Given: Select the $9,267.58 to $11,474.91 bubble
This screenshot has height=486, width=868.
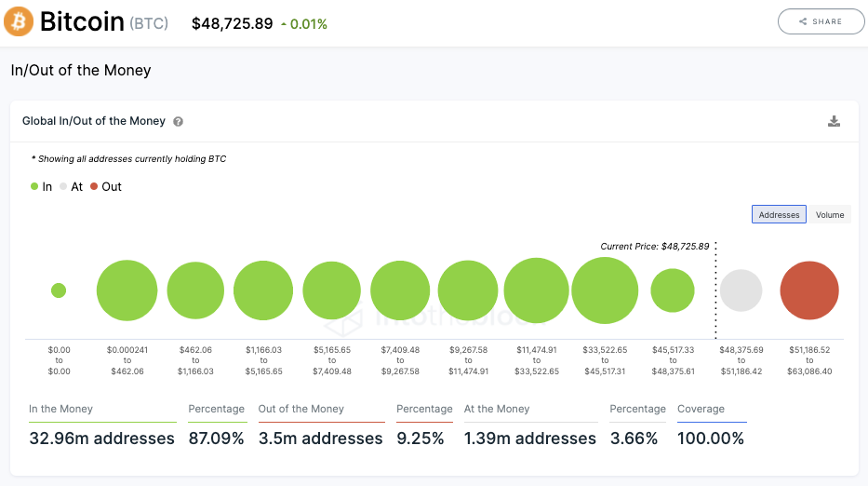Looking at the screenshot, I should 468,290.
